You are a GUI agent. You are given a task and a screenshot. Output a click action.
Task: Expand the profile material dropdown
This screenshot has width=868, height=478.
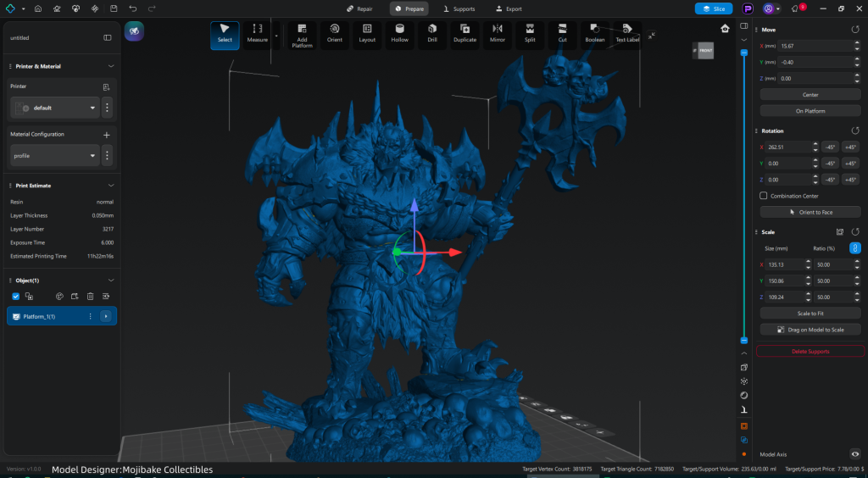pos(56,156)
